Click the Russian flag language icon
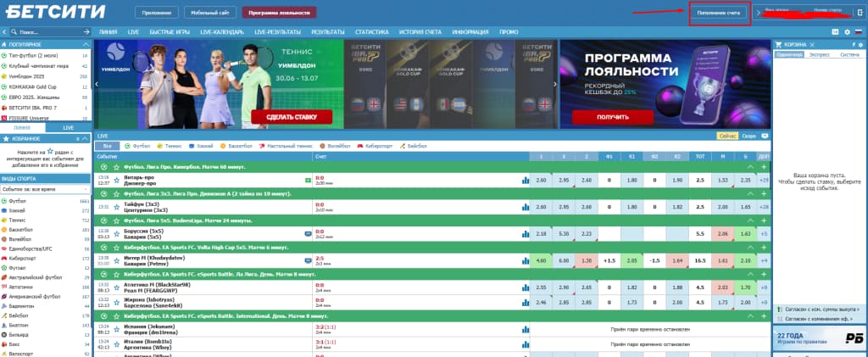This screenshot has height=357, width=868. coord(859,32)
